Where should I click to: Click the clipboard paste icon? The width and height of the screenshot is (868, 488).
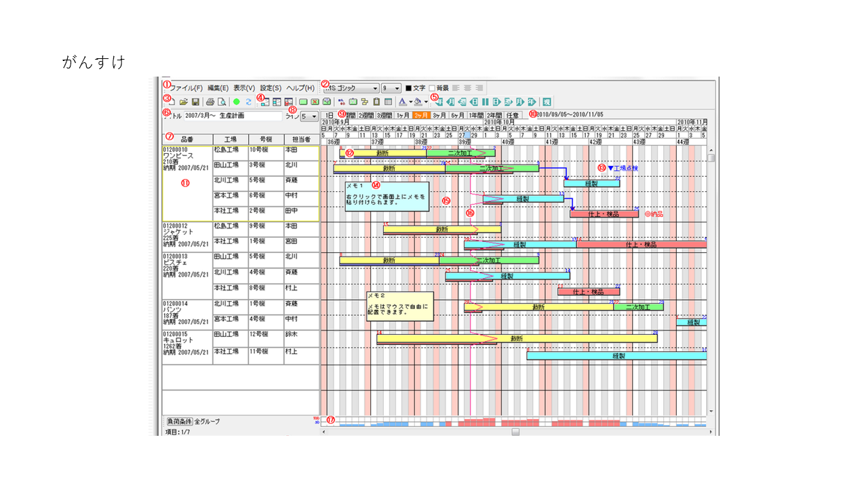pos(376,102)
